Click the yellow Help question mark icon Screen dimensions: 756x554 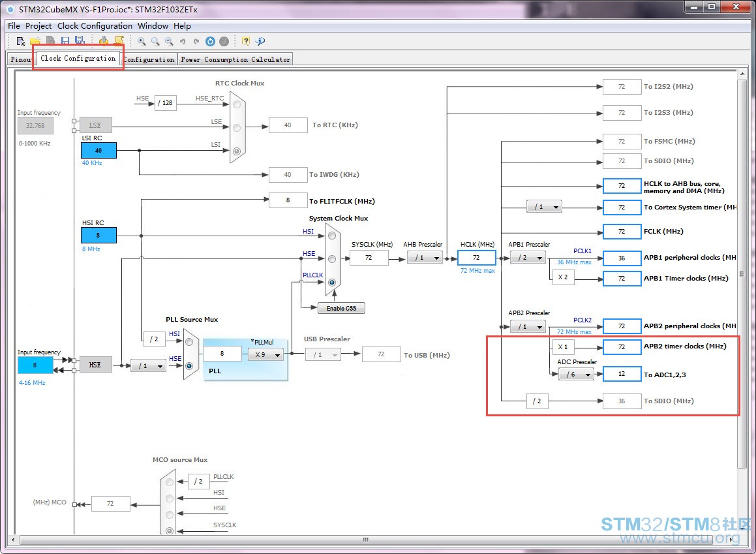[246, 42]
